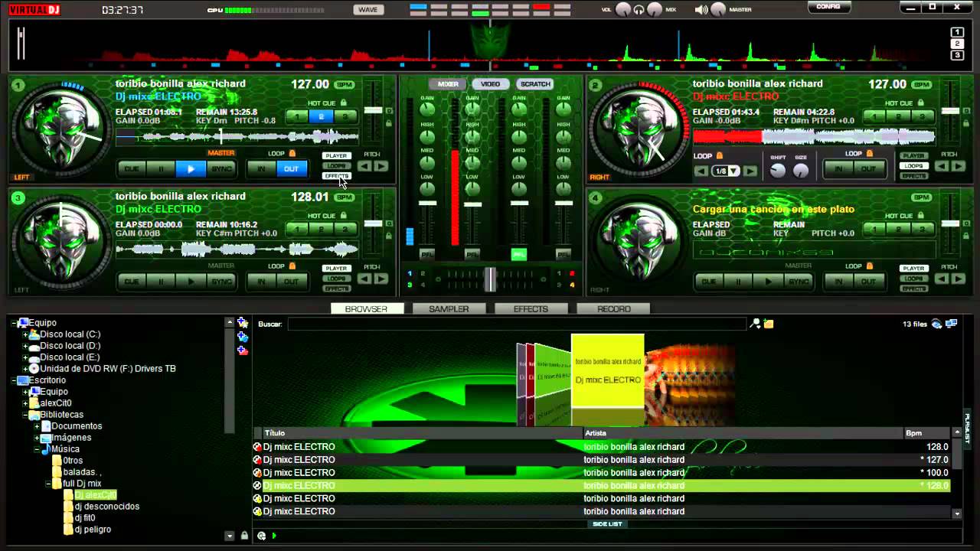Click the red-waveform track progress bar on deck 2

pyautogui.click(x=814, y=137)
